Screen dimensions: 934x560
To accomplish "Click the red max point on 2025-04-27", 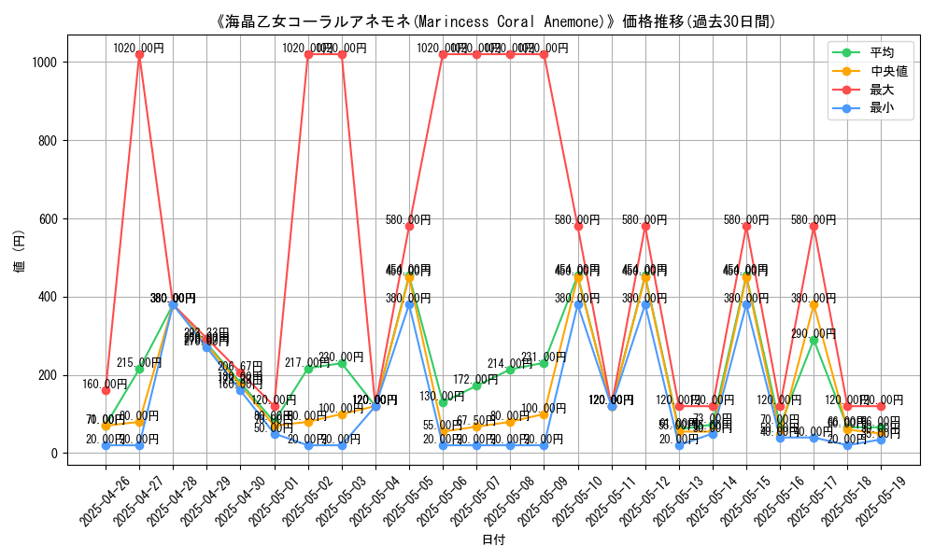I will (139, 55).
